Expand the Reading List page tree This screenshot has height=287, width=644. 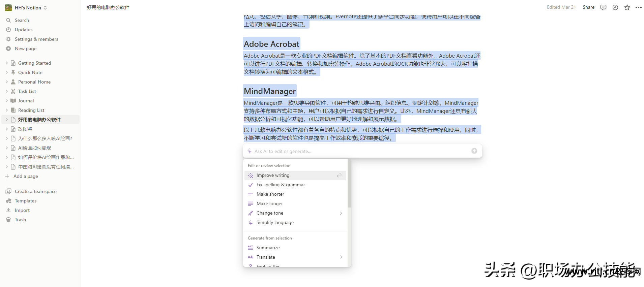pos(6,110)
